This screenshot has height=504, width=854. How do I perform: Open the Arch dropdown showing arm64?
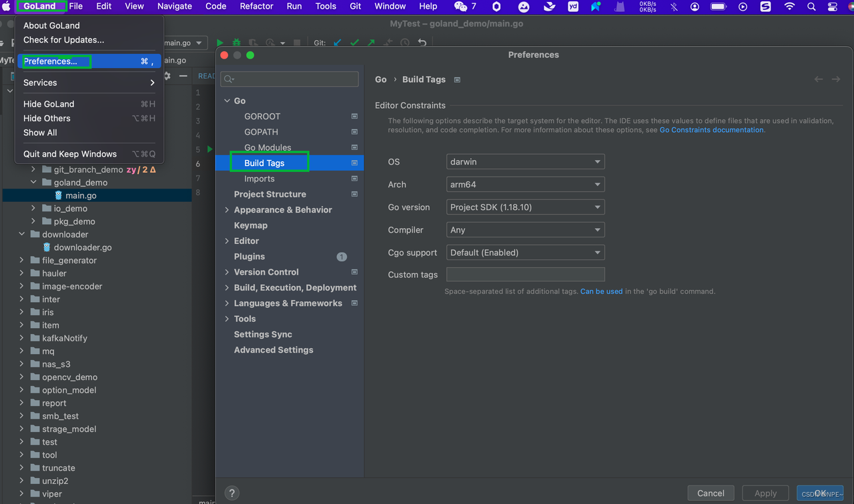coord(525,185)
